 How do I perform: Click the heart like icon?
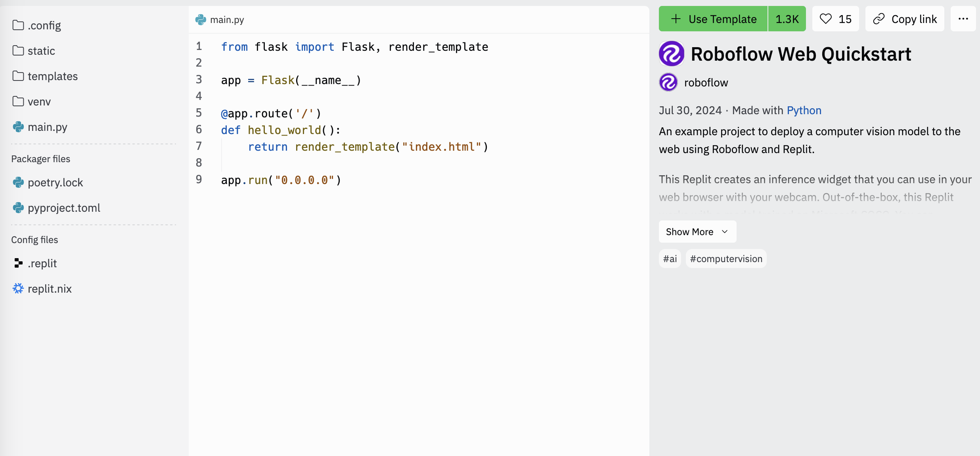pyautogui.click(x=826, y=19)
